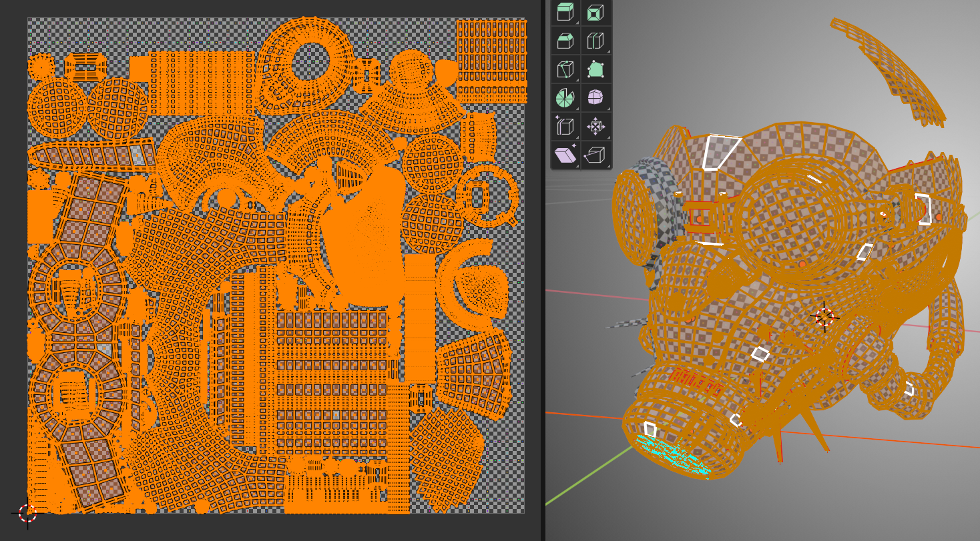This screenshot has width=980, height=541.
Task: Click the 3D cursor on the mask model
Action: [x=824, y=317]
